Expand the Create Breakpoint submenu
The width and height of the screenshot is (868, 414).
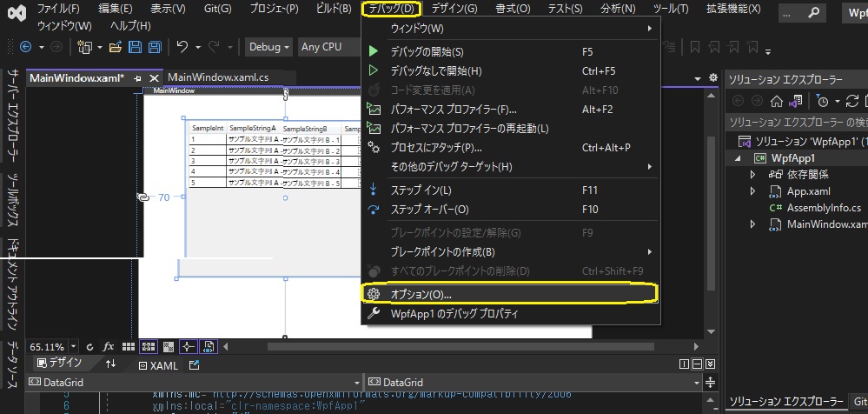(x=510, y=252)
